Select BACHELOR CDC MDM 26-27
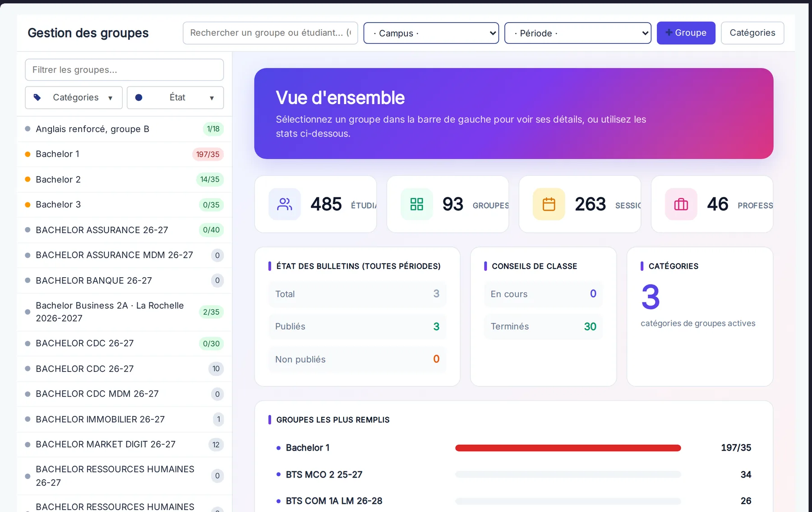This screenshot has width=812, height=512. pos(125,394)
